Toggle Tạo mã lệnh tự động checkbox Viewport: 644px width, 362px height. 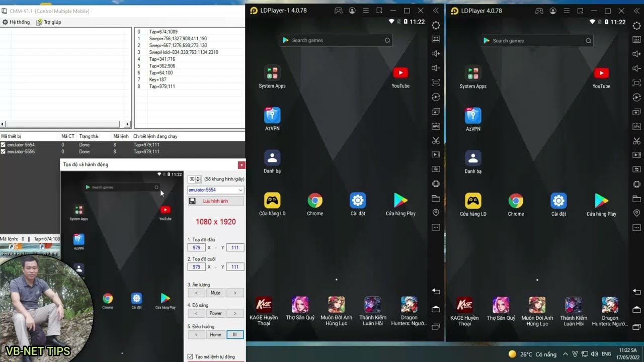pyautogui.click(x=190, y=356)
